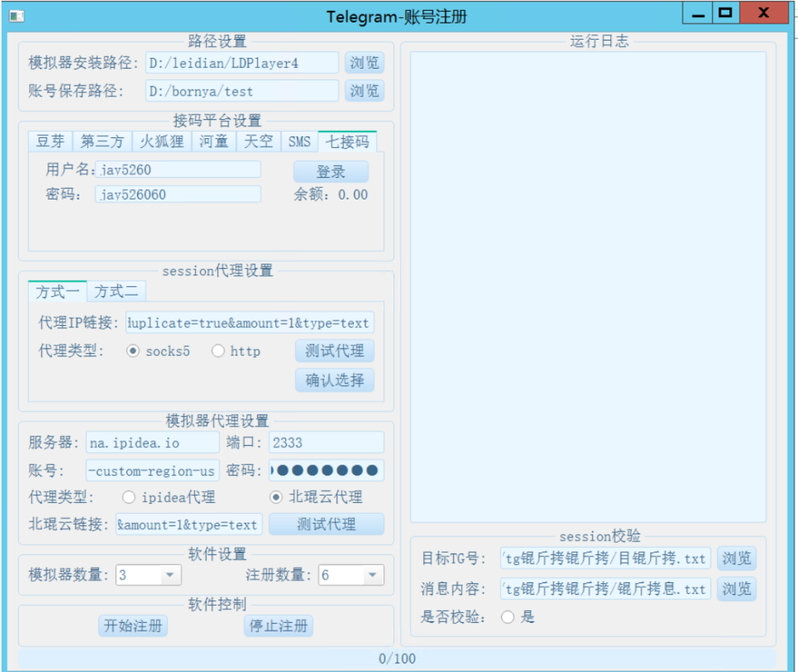798x672 pixels.
Task: Enable the 是否校验 是 radio button
Action: [507, 617]
